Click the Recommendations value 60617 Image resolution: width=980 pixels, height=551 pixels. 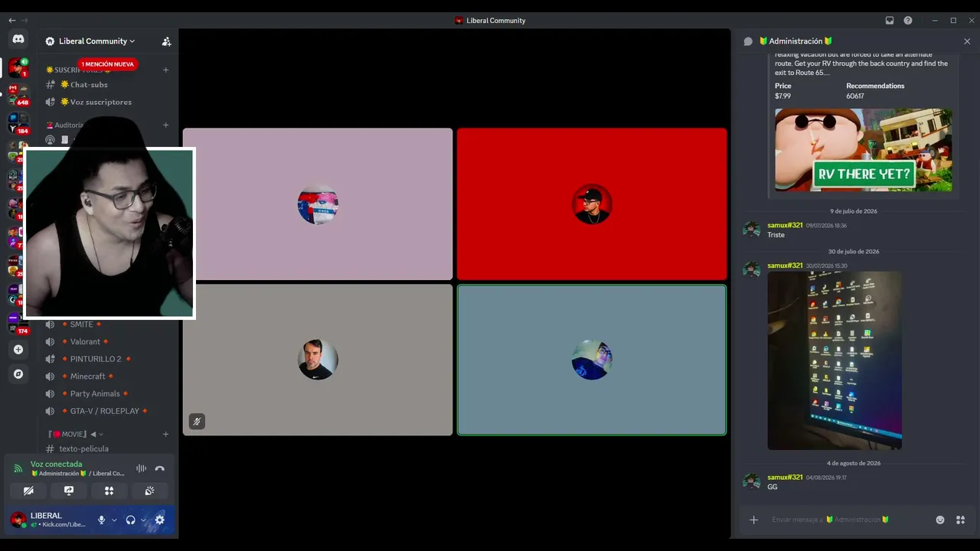click(x=855, y=96)
